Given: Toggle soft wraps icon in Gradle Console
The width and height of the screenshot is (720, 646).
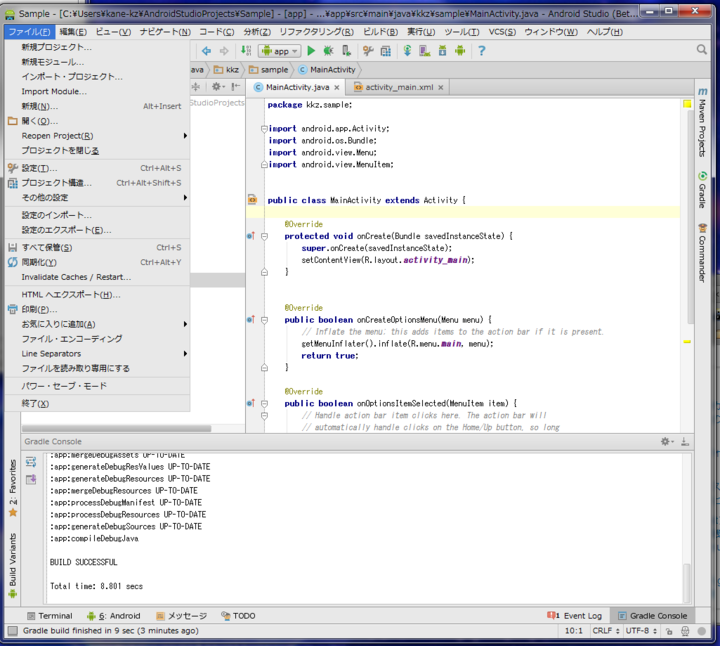Looking at the screenshot, I should (x=31, y=462).
